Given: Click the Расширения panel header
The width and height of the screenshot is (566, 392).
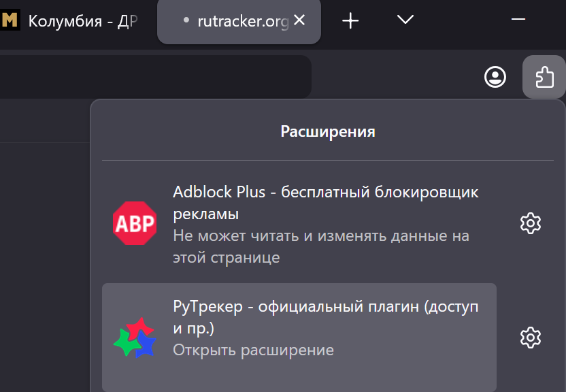Looking at the screenshot, I should pyautogui.click(x=328, y=131).
